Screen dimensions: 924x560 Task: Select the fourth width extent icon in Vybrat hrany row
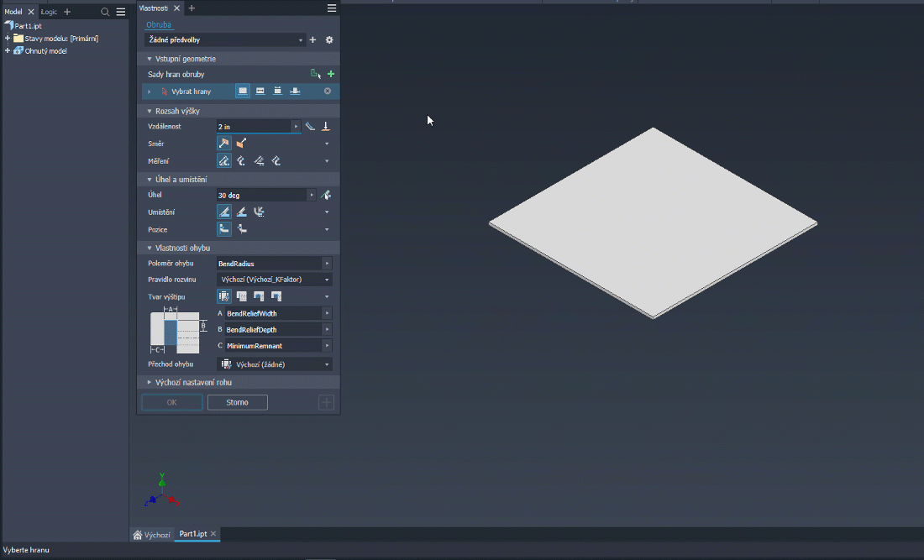pyautogui.click(x=295, y=92)
